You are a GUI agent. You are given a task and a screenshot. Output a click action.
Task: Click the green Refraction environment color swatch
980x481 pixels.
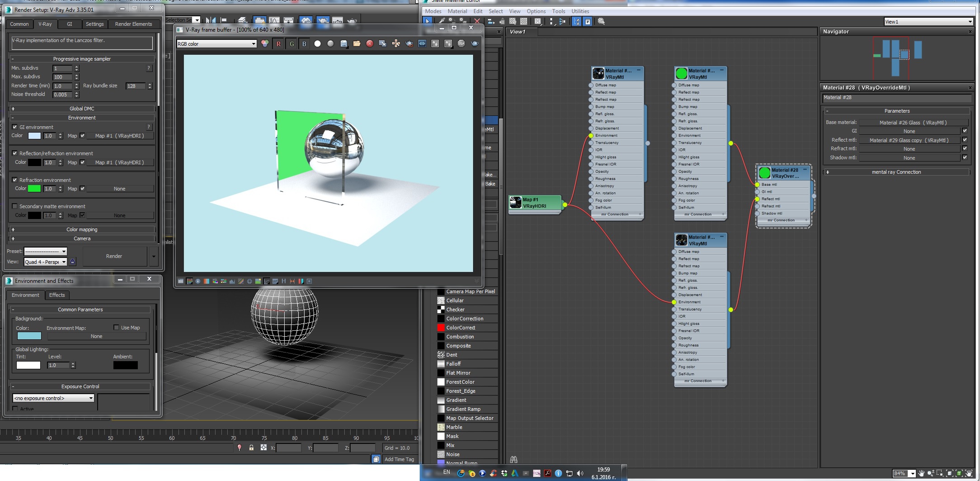pos(34,189)
